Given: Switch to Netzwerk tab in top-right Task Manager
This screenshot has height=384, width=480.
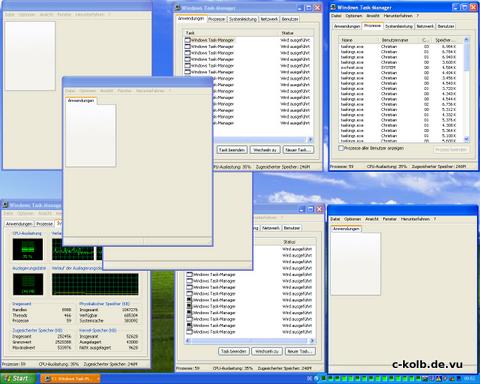Looking at the screenshot, I should [x=425, y=26].
